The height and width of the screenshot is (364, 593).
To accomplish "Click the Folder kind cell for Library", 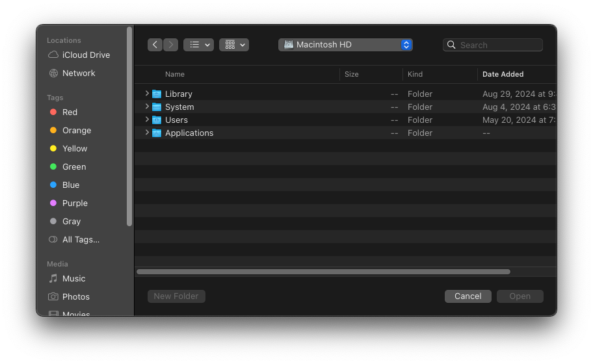I will (x=420, y=94).
